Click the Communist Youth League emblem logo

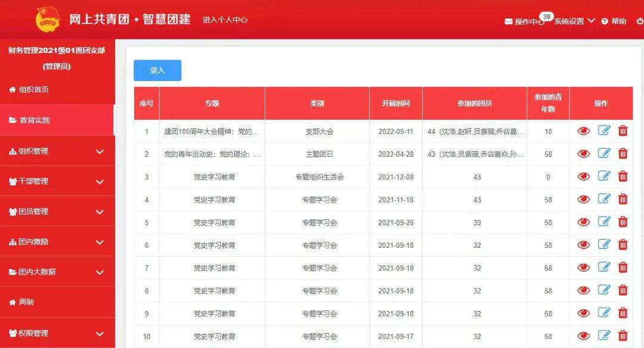48,20
